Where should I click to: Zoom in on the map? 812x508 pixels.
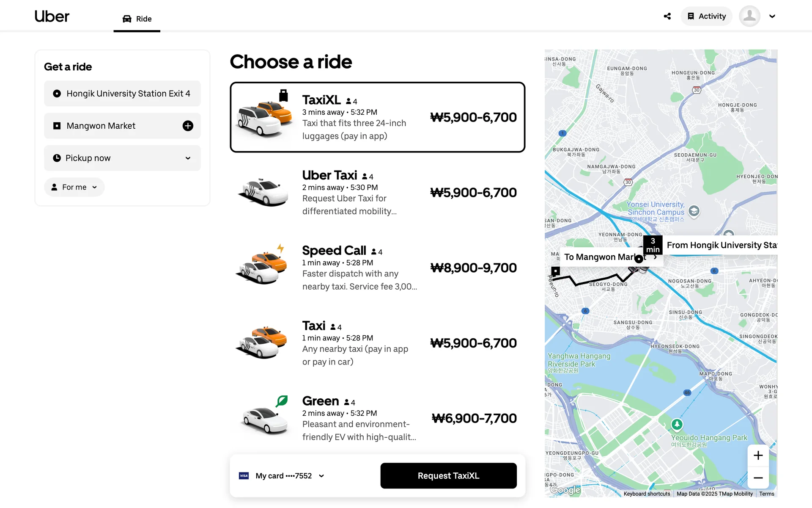[x=758, y=456]
